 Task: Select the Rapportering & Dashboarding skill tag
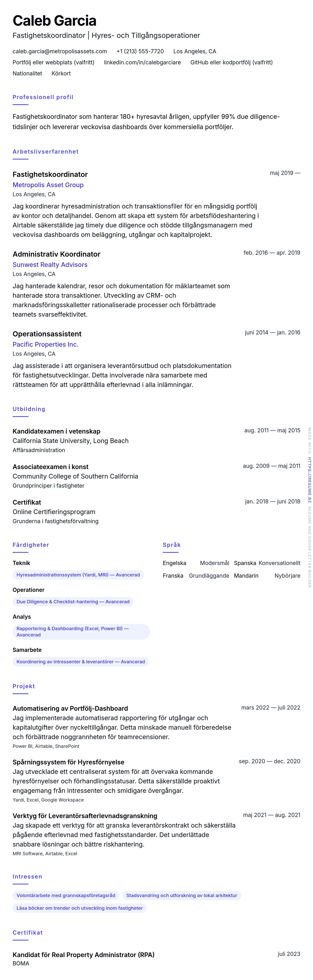(81, 632)
